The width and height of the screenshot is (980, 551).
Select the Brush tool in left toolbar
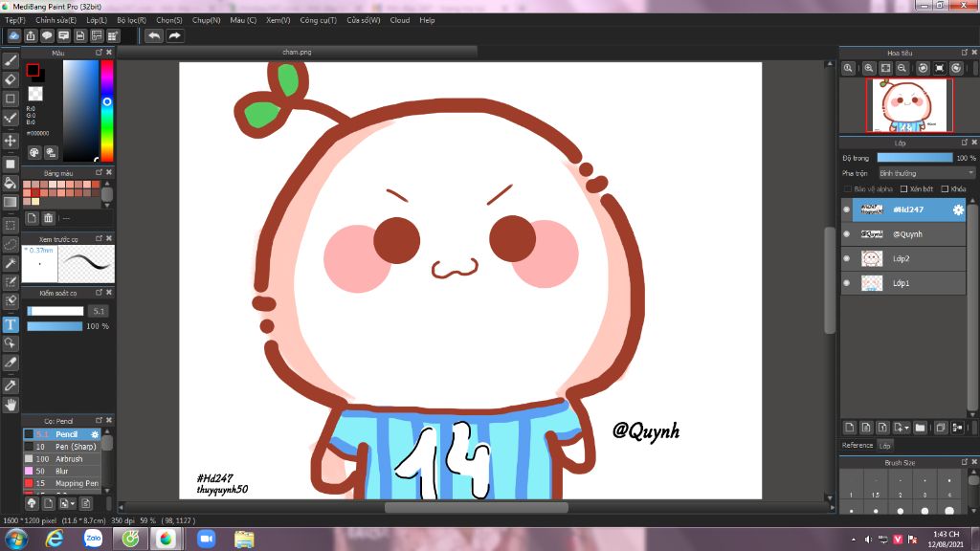11,60
